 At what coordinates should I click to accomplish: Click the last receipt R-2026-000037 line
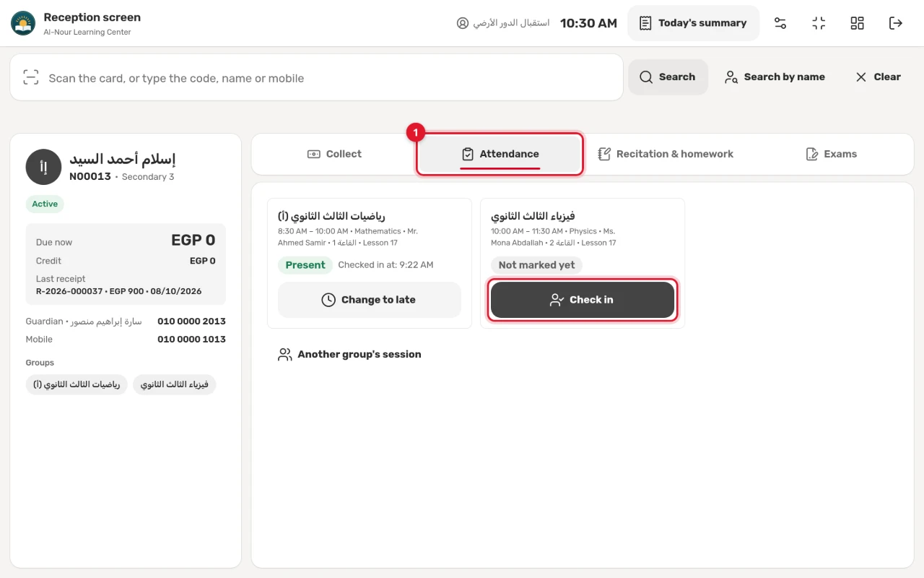[119, 291]
